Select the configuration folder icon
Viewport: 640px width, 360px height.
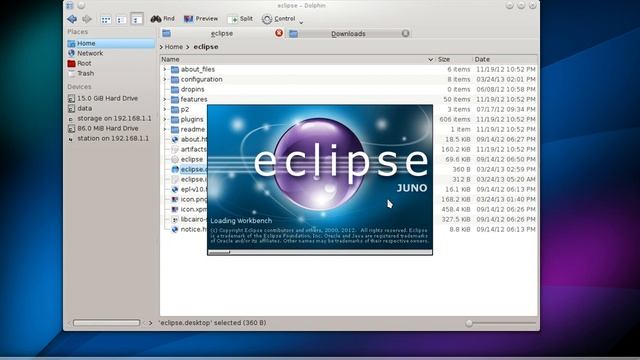pyautogui.click(x=175, y=79)
